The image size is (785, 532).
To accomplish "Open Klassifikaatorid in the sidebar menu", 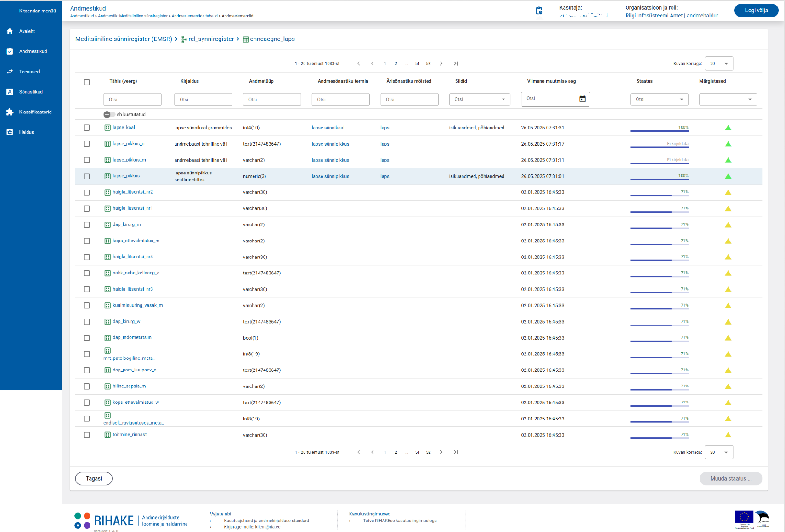I will click(x=35, y=112).
